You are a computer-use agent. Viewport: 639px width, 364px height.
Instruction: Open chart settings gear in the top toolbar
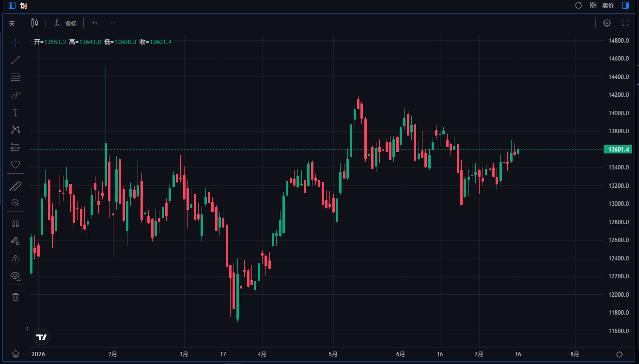click(x=607, y=23)
